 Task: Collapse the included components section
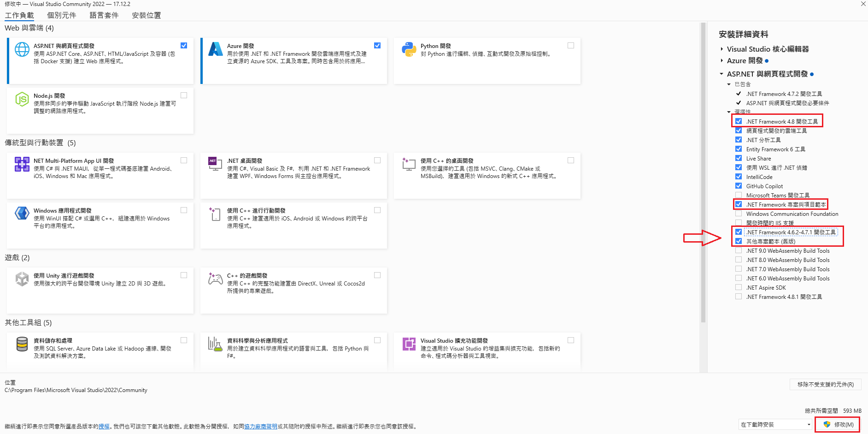click(729, 84)
